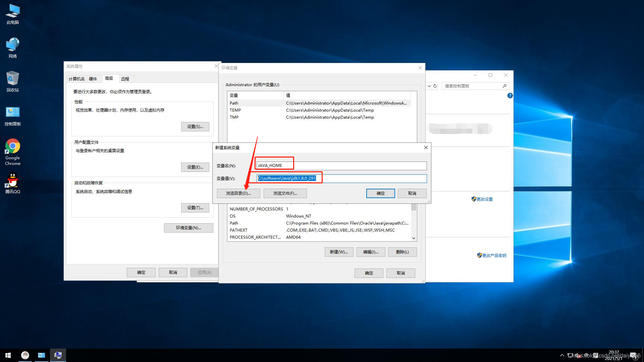Click the 确定 confirm button in 新建系统变量
Screen dimensions: 644x362
click(x=380, y=193)
